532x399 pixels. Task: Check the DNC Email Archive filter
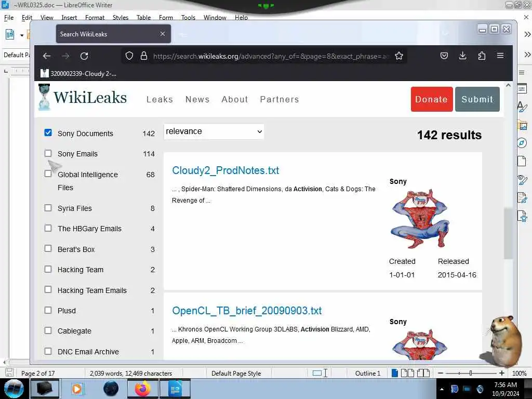point(48,351)
